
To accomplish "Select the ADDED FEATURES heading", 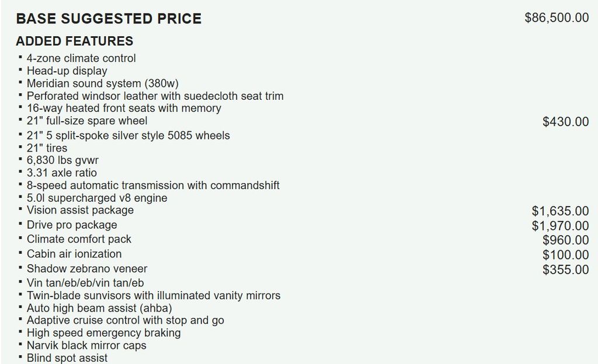I will click(x=75, y=41).
